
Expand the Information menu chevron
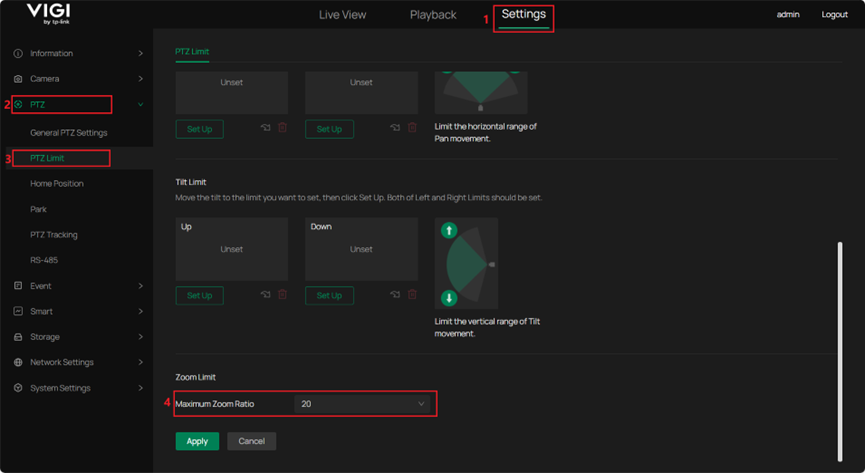[141, 54]
